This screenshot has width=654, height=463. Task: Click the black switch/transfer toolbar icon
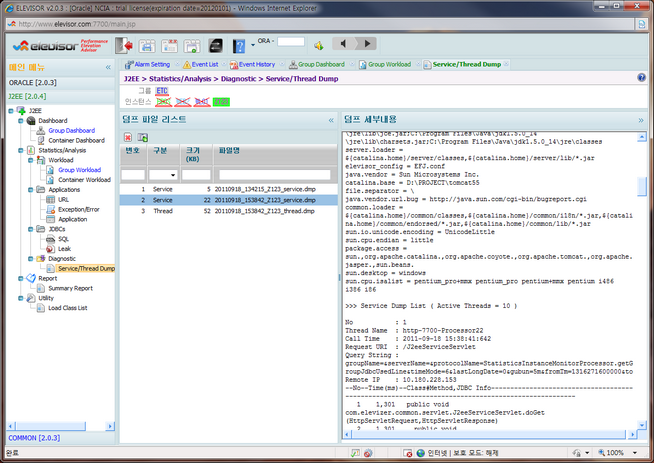[216, 45]
